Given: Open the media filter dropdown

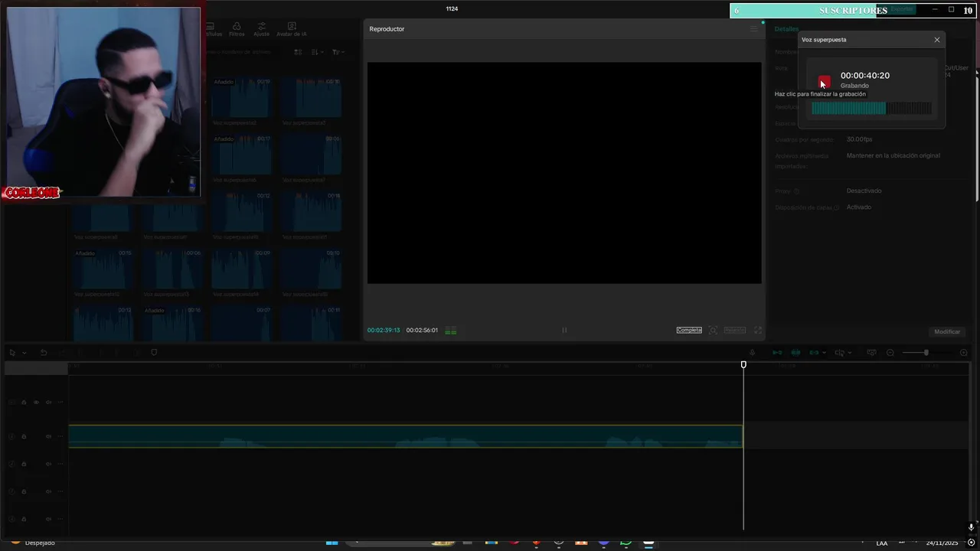Looking at the screenshot, I should click(x=338, y=52).
